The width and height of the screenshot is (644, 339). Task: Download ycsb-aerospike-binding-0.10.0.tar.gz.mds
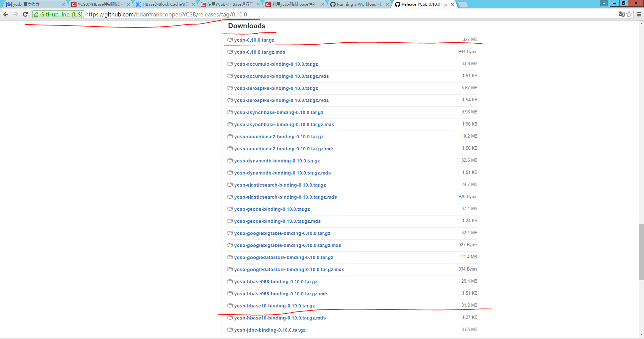click(281, 100)
